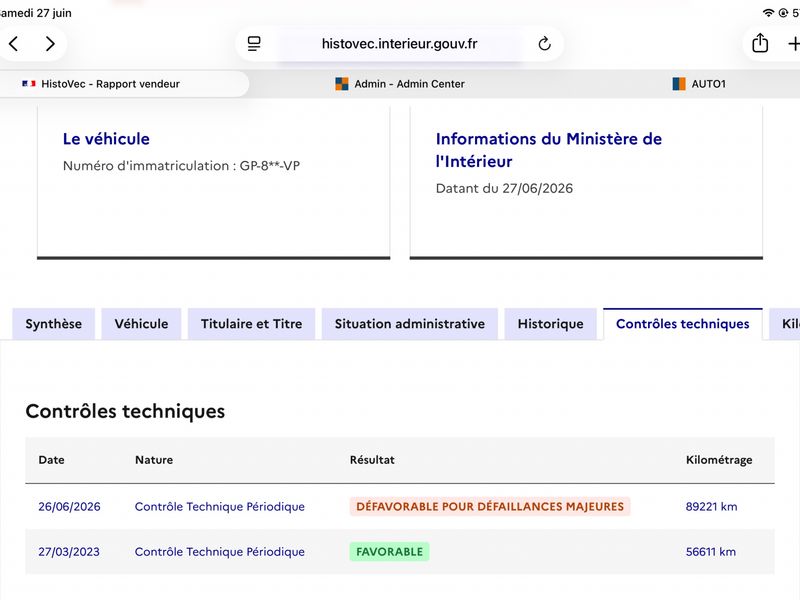Open the Titulaire et Titre tab
Screen dimensions: 800x600
point(252,324)
